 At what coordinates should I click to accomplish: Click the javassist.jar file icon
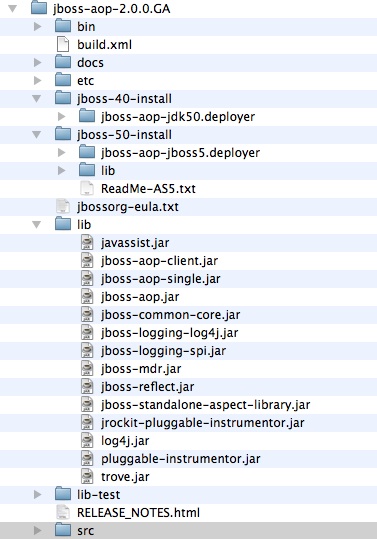coord(87,242)
